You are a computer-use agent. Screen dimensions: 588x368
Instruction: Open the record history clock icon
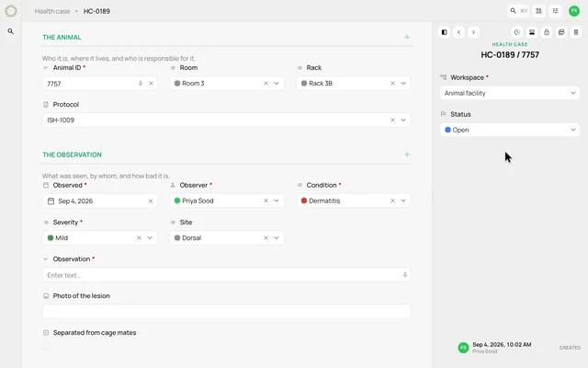517,32
